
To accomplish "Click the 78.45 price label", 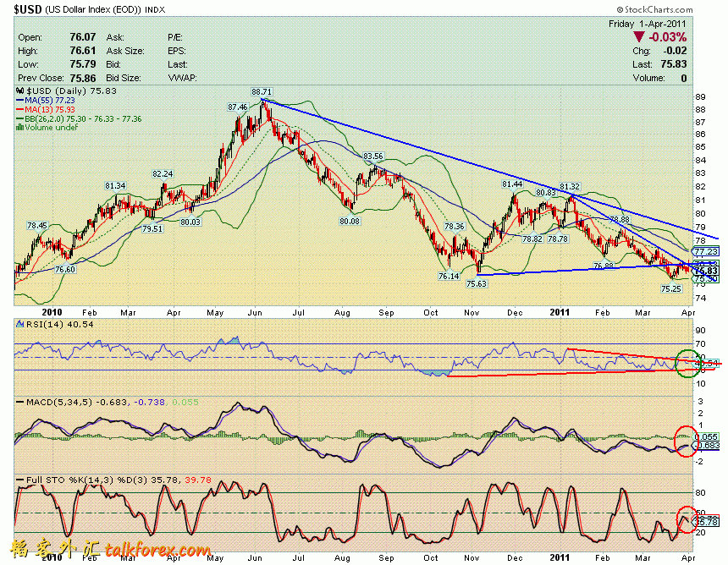I will 37,226.
